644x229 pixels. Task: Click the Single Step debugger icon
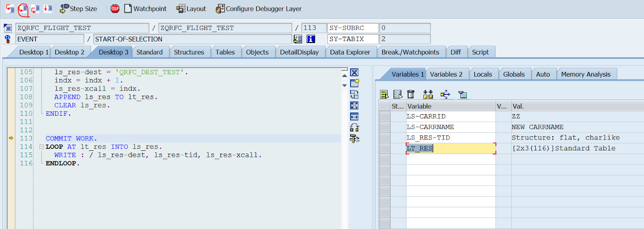click(10, 8)
